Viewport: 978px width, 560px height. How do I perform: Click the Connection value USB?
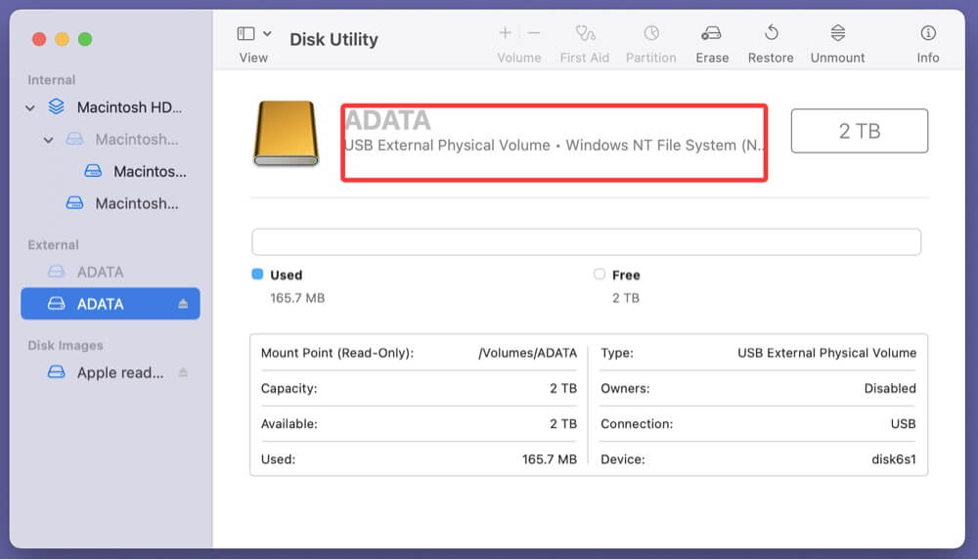point(903,424)
